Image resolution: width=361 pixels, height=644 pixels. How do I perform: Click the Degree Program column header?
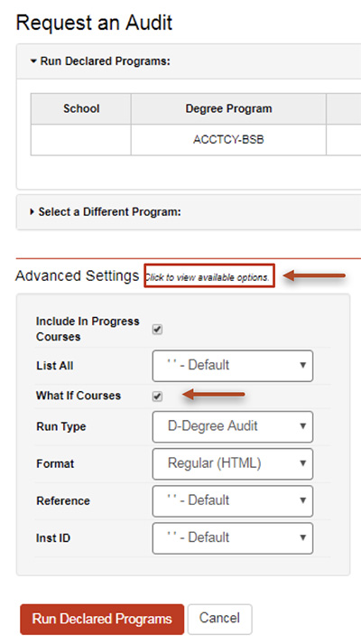[228, 109]
